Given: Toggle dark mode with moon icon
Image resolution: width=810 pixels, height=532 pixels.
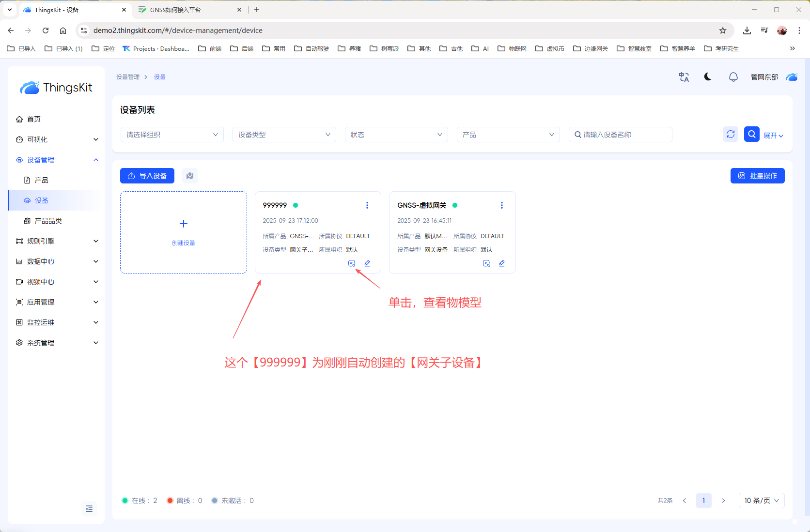Looking at the screenshot, I should point(708,77).
